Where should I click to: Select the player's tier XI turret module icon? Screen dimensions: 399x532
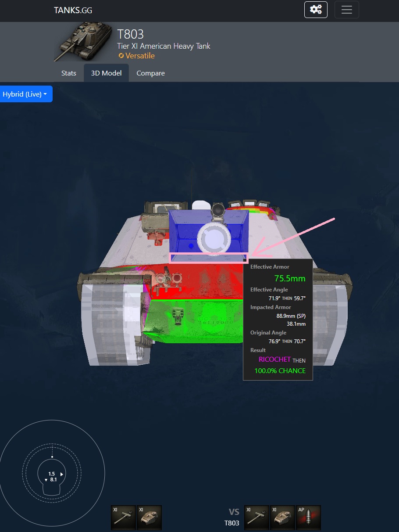pyautogui.click(x=150, y=518)
